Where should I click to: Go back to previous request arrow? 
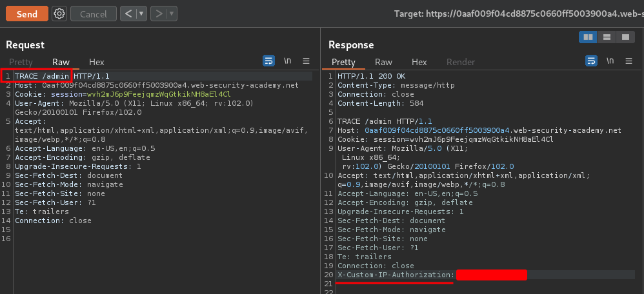point(128,14)
